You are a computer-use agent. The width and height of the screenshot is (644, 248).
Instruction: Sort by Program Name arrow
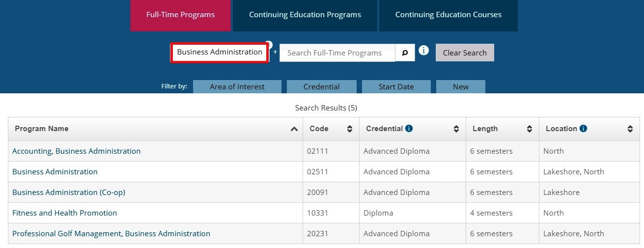click(x=294, y=129)
